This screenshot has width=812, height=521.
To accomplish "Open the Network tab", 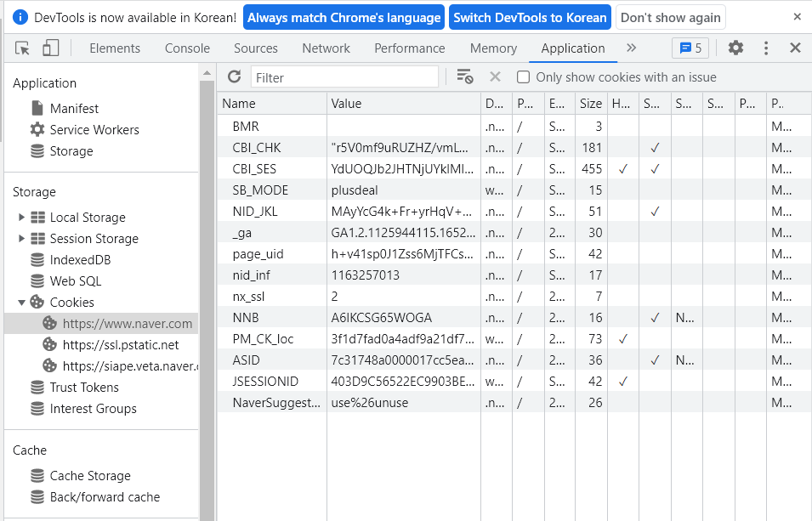I will (x=327, y=48).
